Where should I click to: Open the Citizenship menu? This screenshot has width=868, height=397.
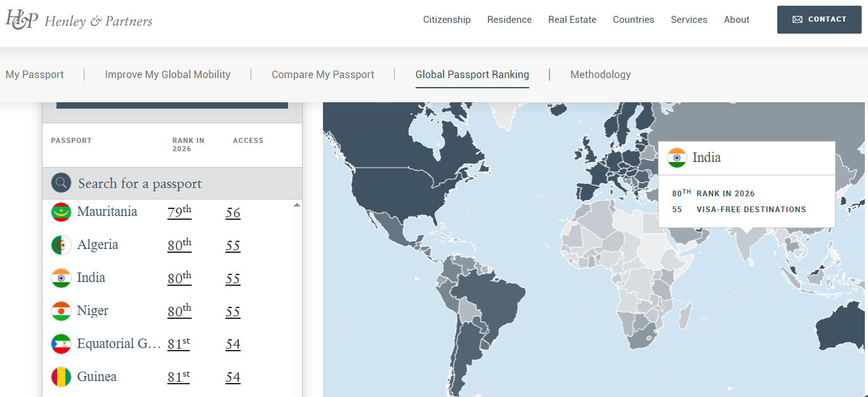(447, 20)
